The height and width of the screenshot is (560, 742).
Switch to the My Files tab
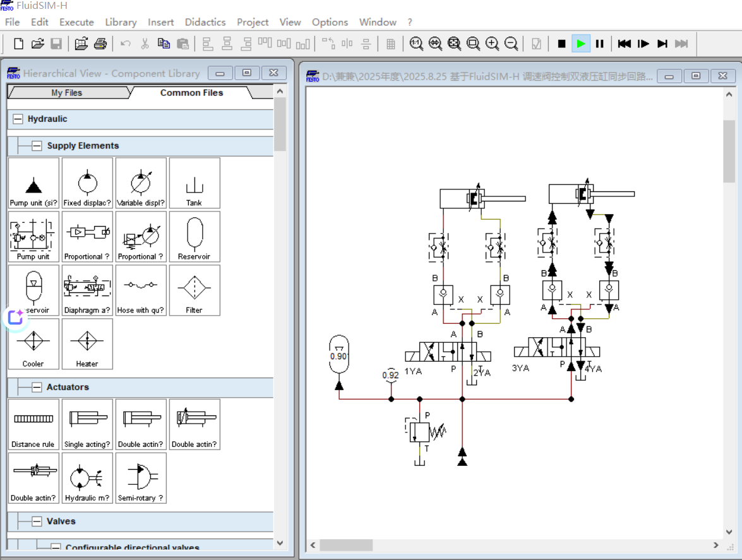[66, 93]
